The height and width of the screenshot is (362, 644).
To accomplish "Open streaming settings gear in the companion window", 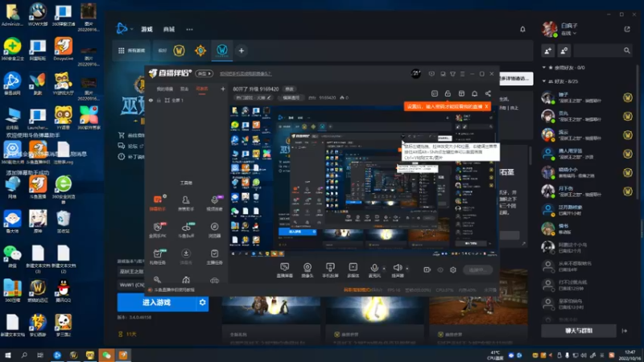I will tap(453, 269).
